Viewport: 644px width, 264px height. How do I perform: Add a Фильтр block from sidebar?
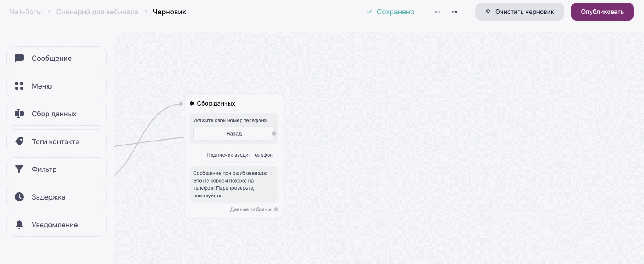click(x=56, y=169)
